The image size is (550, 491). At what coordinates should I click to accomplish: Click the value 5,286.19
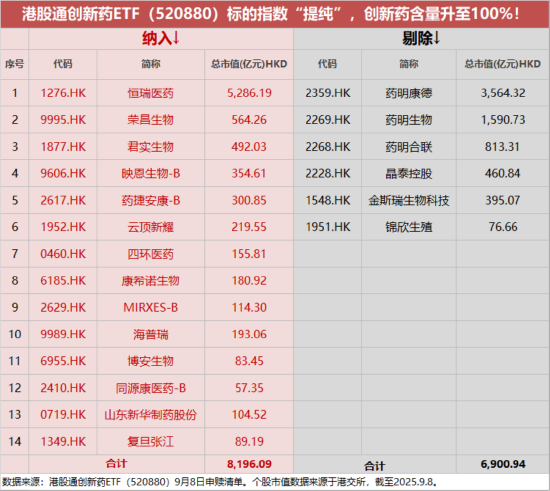click(249, 93)
